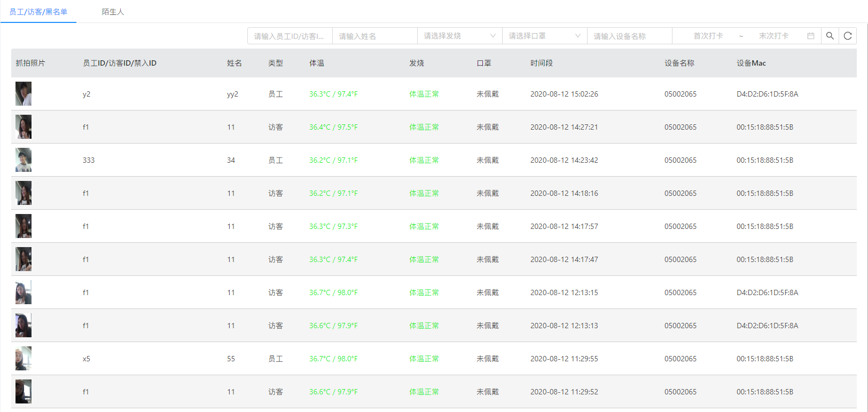Pick the 首次打卡 start date field

point(708,36)
